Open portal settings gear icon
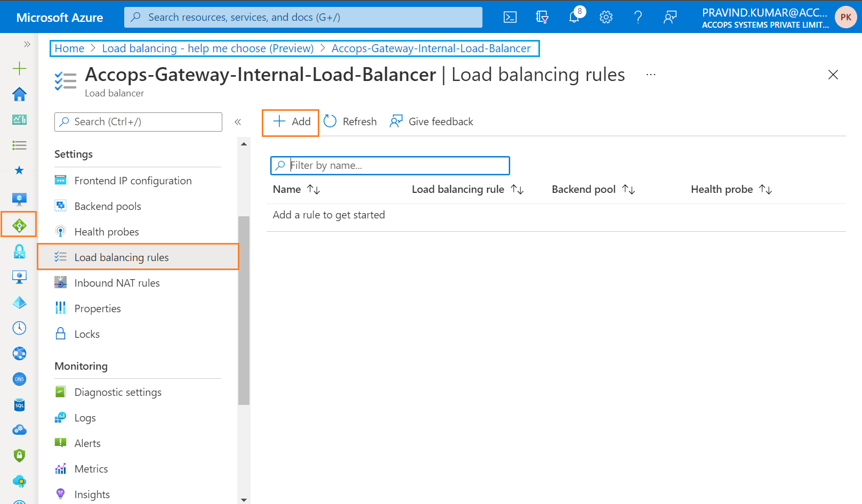The height and width of the screenshot is (504, 862). (606, 17)
